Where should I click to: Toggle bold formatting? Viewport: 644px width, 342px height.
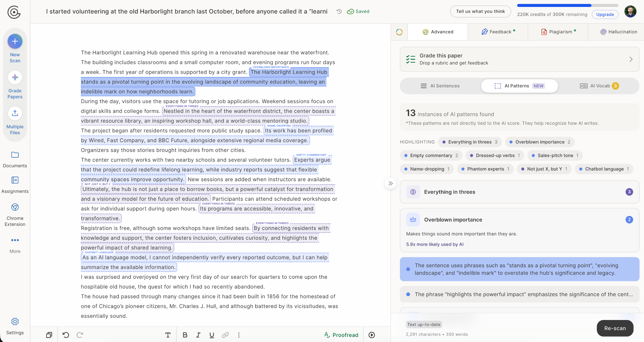click(185, 335)
